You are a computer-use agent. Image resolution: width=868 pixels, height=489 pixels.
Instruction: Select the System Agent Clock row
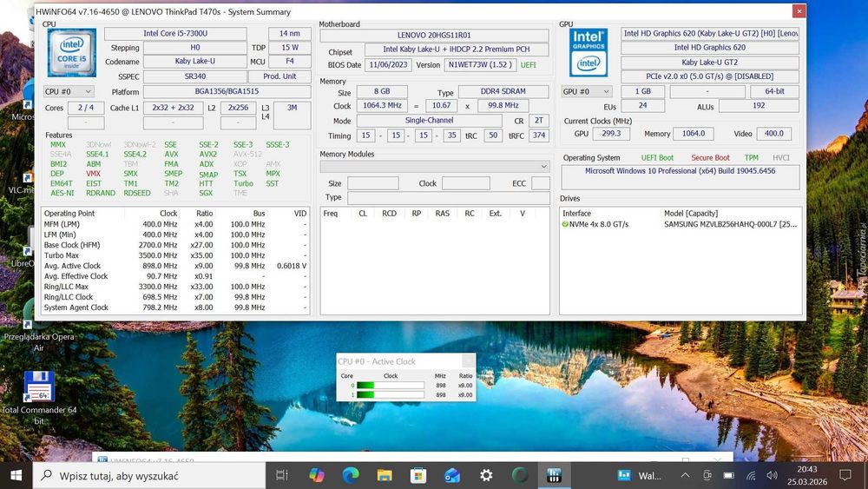pos(175,307)
